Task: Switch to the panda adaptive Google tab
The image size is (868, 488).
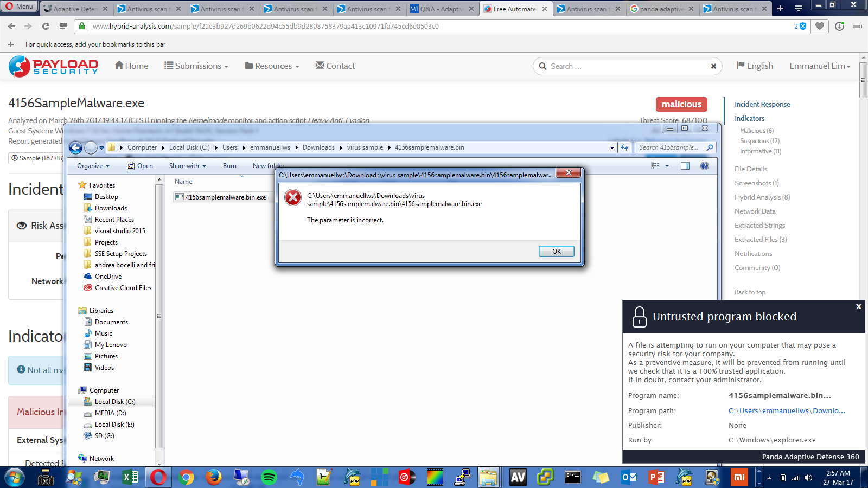Action: point(662,9)
